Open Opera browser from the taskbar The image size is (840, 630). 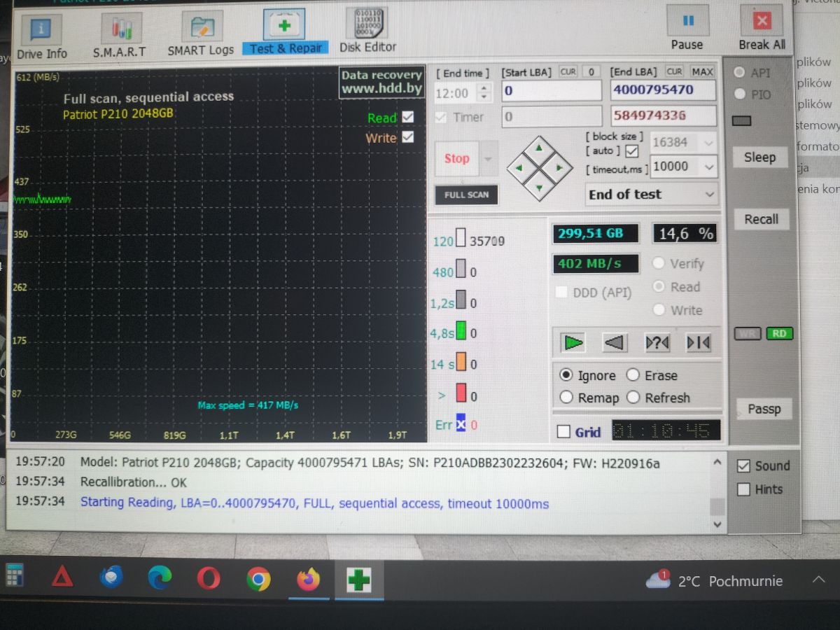click(x=209, y=578)
